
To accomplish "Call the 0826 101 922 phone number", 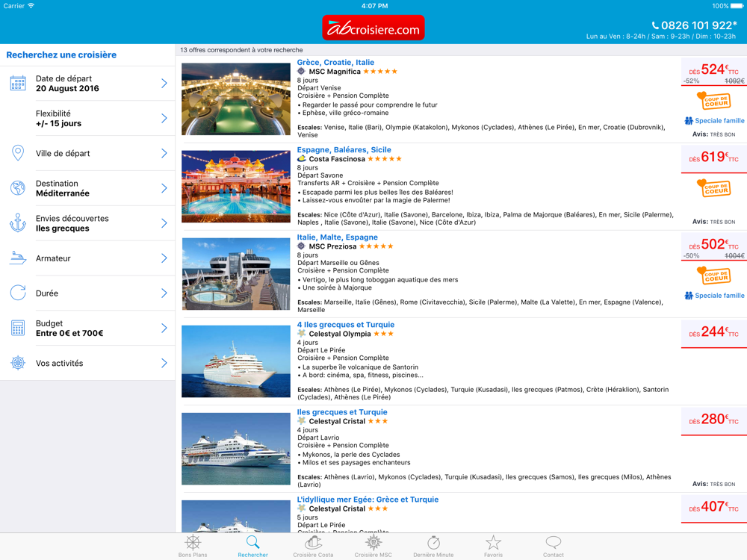I will (698, 25).
